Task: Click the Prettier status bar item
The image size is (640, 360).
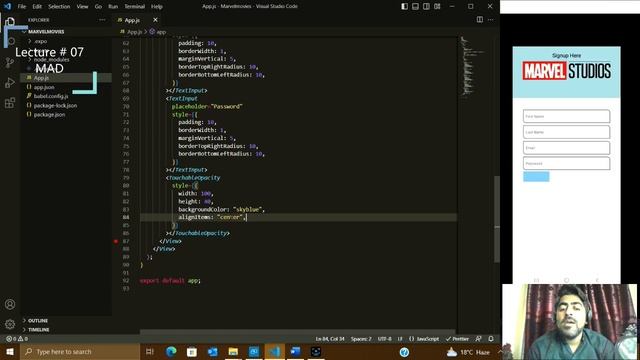Action: (x=457, y=339)
